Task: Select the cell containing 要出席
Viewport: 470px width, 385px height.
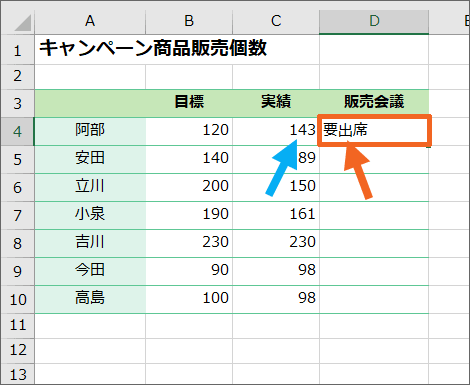Action: click(x=374, y=131)
